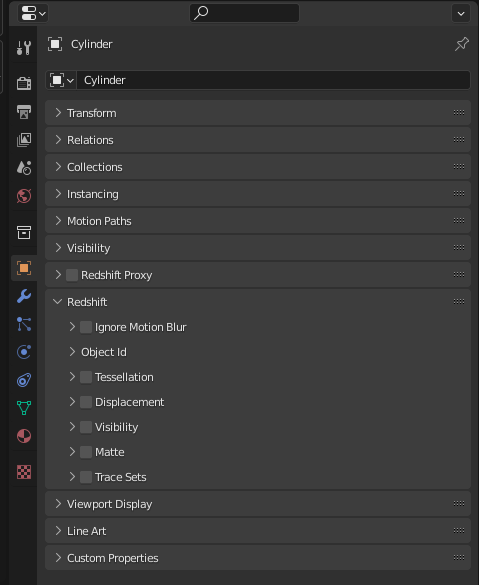This screenshot has height=585, width=479.
Task: Open the Render properties tab
Action: point(24,83)
